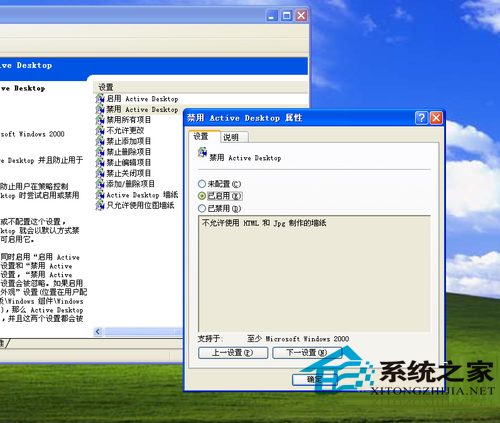
Task: Click the icon beside 禁止编辑项目
Action: [100, 163]
